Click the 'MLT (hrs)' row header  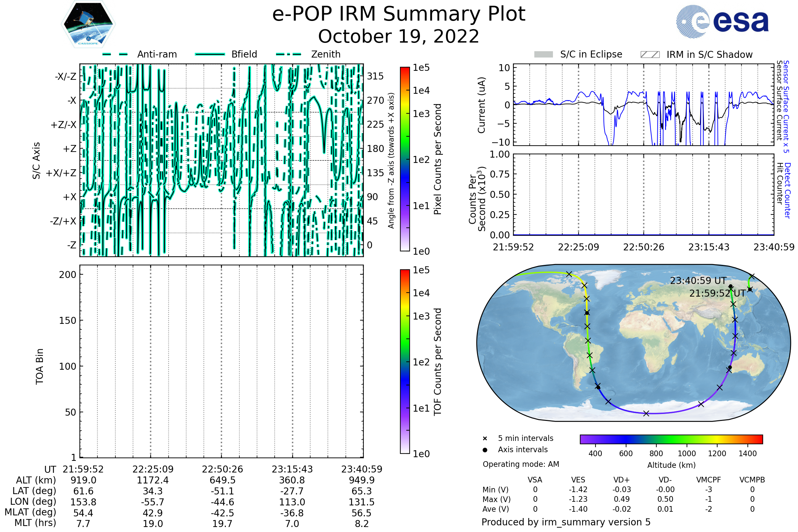tap(35, 523)
